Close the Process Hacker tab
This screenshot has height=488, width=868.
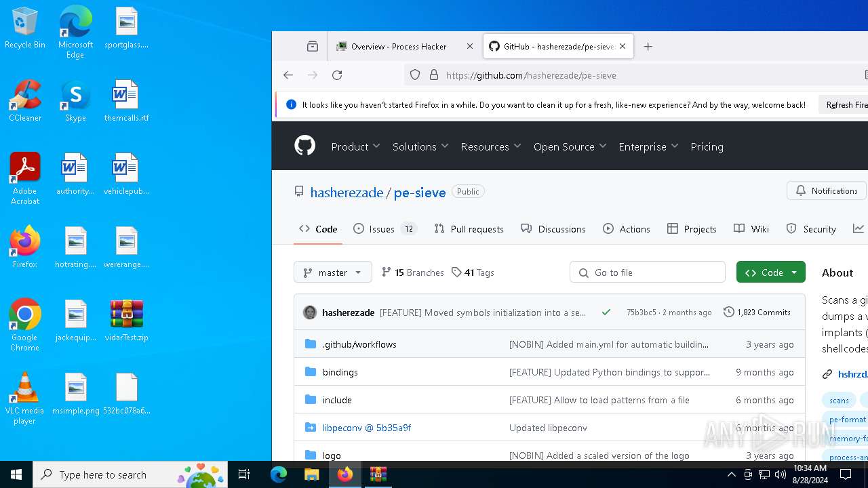pyautogui.click(x=470, y=47)
